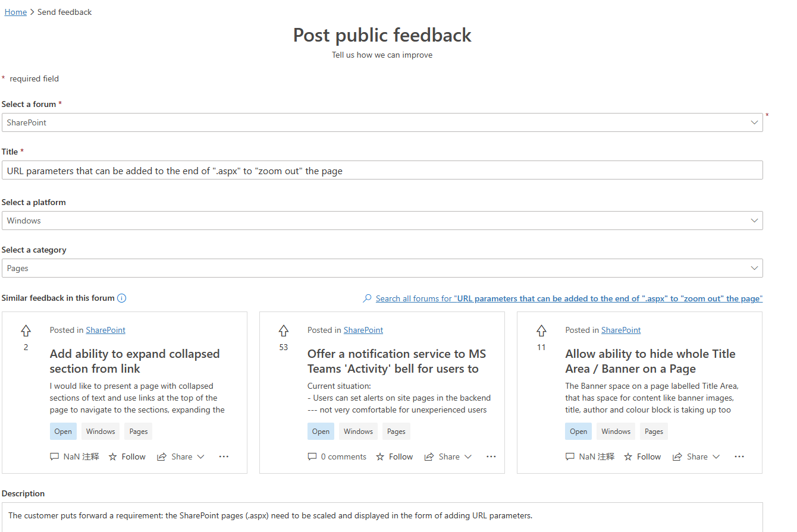Open 'Offer a notification service to MS Teams' post
This screenshot has width=797, height=532.
pos(397,361)
